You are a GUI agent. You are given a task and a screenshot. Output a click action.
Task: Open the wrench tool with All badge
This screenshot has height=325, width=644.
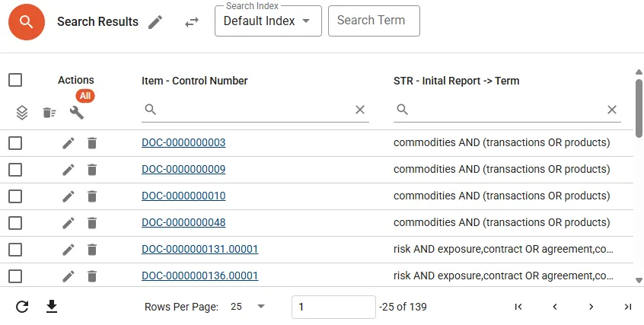pos(76,113)
